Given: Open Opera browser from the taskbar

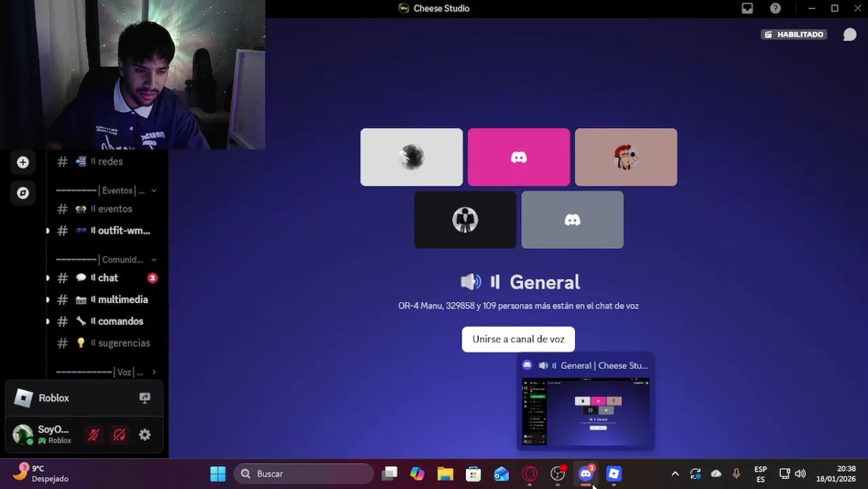Looking at the screenshot, I should pyautogui.click(x=530, y=474).
